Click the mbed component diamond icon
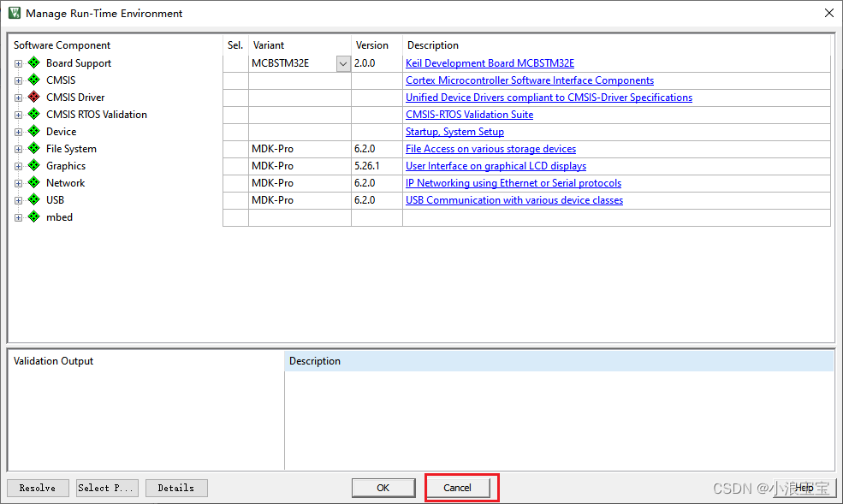Viewport: 843px width, 504px height. 34,217
